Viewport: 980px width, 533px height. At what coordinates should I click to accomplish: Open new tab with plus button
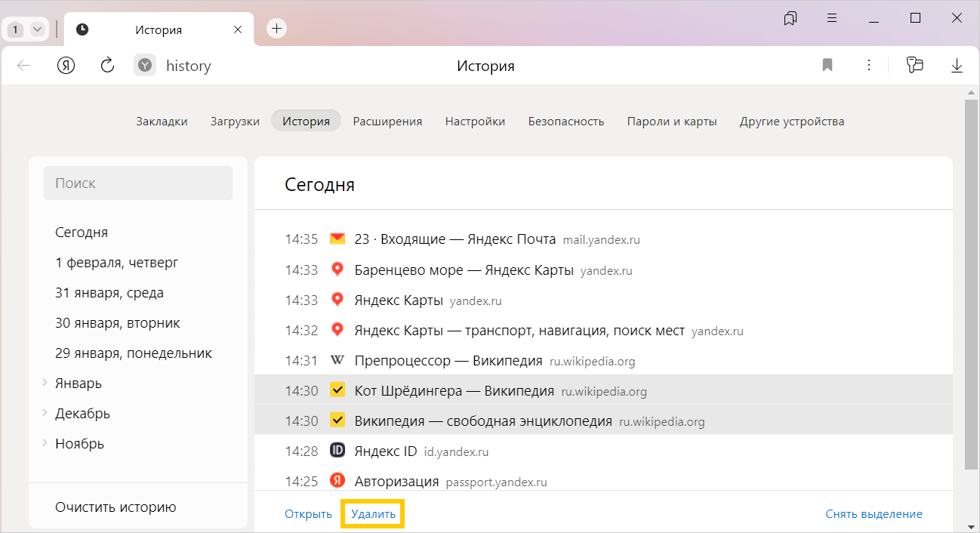[x=277, y=29]
